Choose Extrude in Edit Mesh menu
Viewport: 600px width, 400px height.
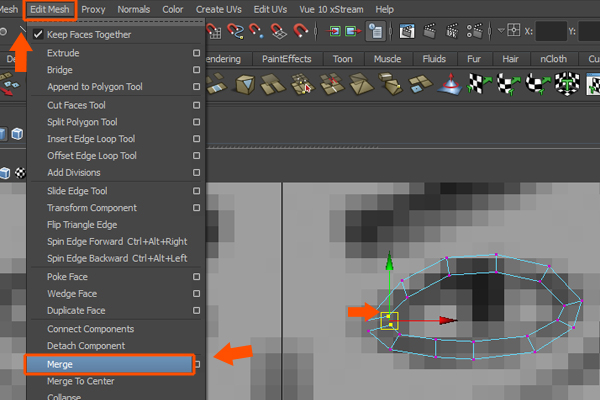[116, 53]
